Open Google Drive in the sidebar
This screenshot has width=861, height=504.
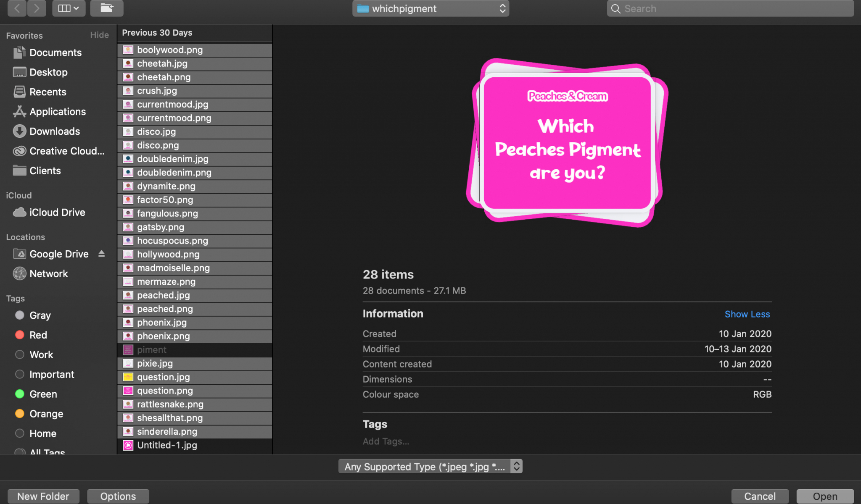58,254
